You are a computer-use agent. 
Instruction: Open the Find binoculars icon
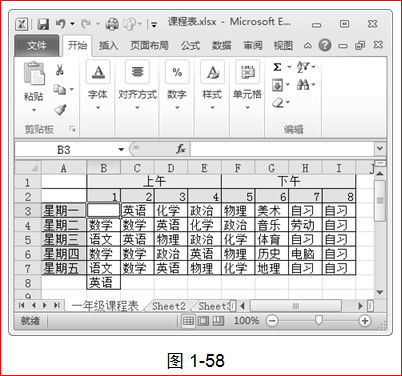tap(303, 84)
